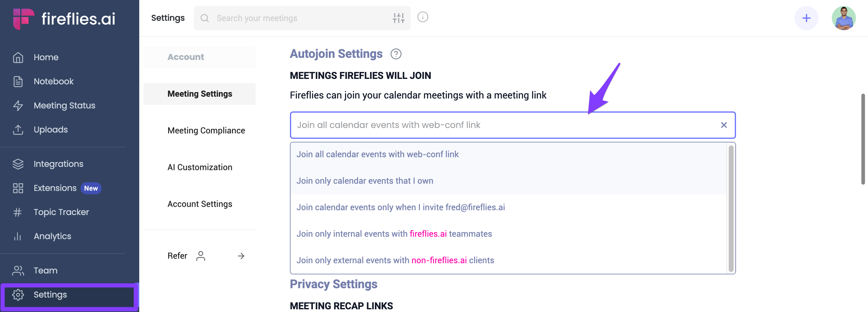Select the Notebook icon in sidebar
Viewport: 868px width, 312px height.
pos(18,81)
